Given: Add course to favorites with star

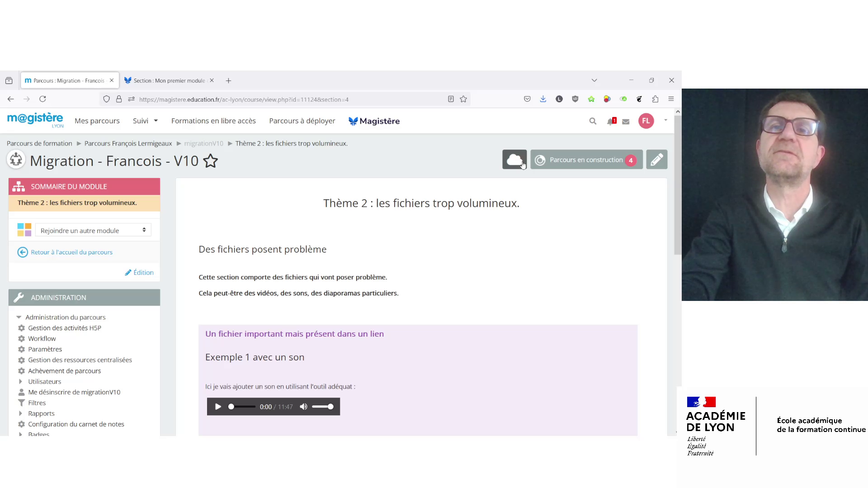Looking at the screenshot, I should click(211, 161).
